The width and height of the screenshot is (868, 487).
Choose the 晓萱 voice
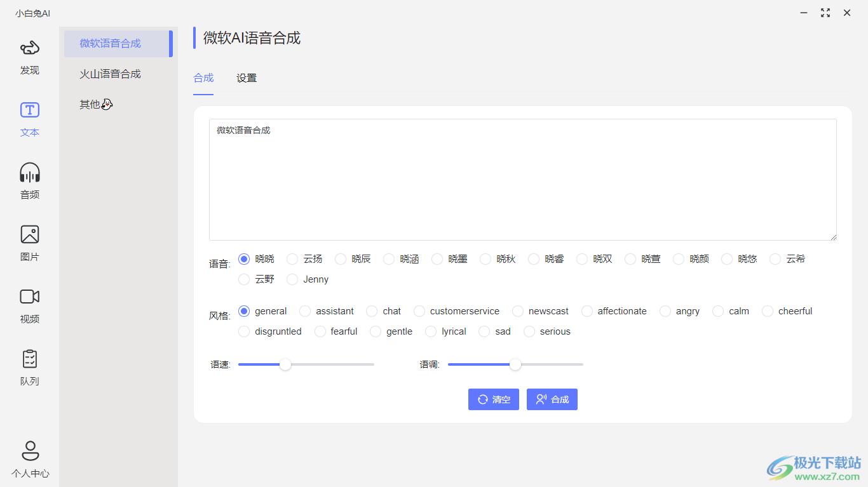(630, 259)
